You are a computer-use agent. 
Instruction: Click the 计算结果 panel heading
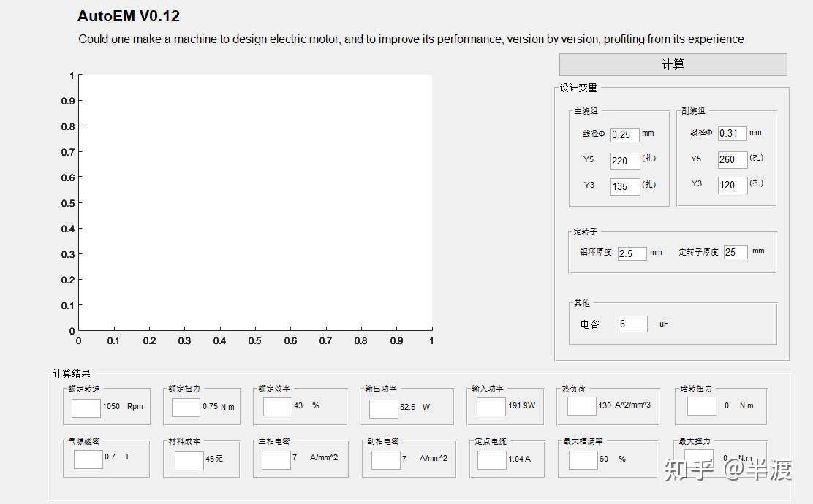(x=72, y=373)
